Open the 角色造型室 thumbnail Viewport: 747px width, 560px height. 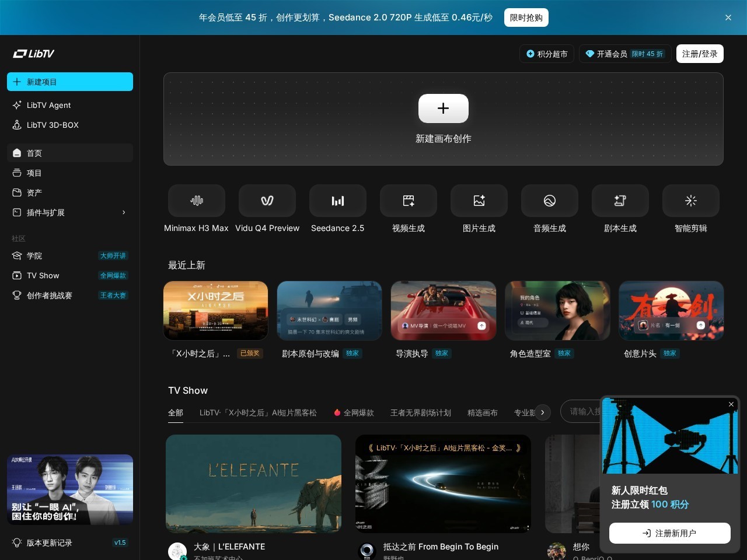click(557, 310)
